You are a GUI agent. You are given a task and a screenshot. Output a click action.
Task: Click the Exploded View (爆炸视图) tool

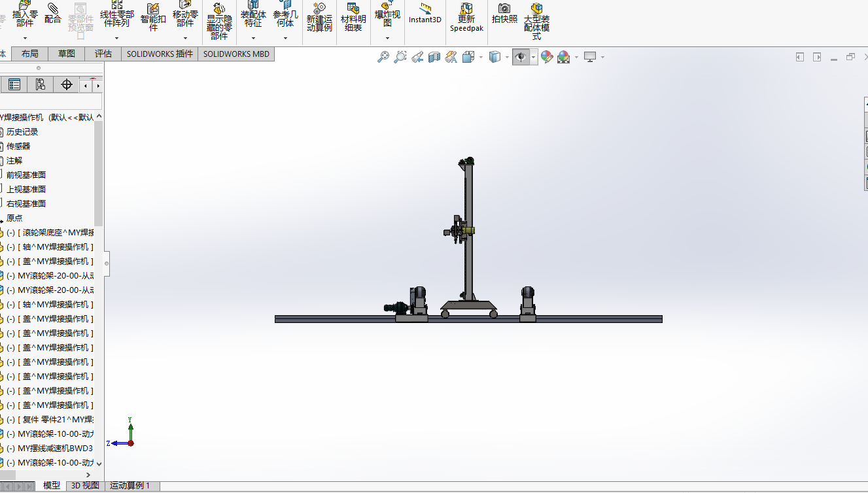point(387,14)
